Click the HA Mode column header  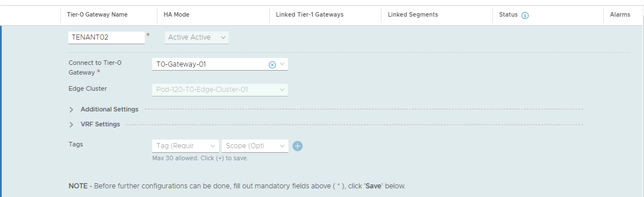pos(176,15)
